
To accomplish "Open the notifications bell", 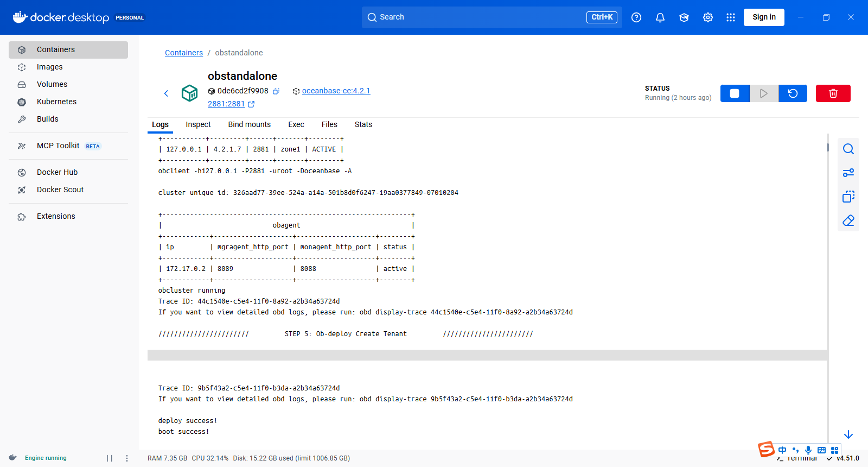I will coord(660,17).
